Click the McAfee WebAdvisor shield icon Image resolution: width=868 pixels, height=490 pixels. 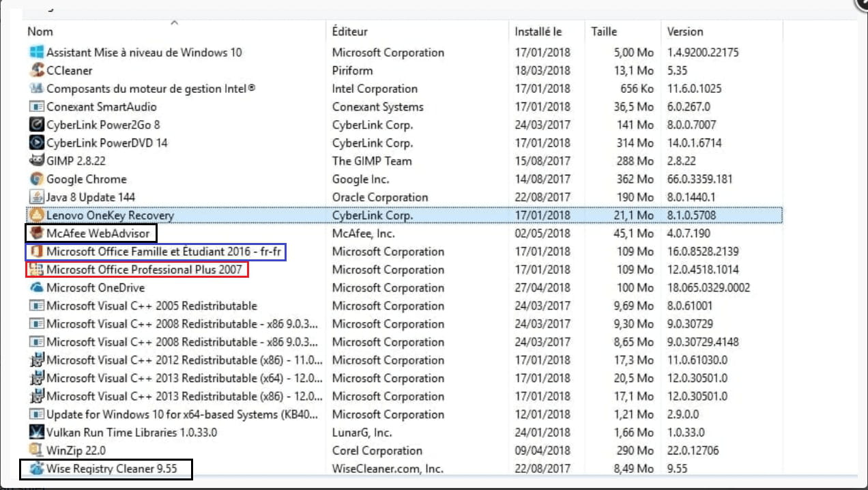37,233
